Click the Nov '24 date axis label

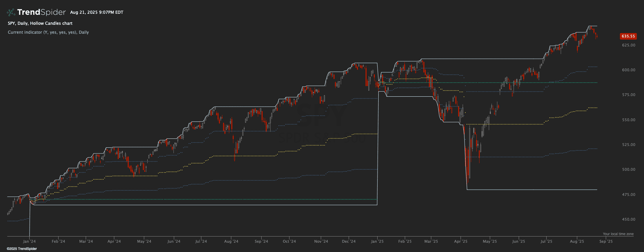pyautogui.click(x=321, y=241)
